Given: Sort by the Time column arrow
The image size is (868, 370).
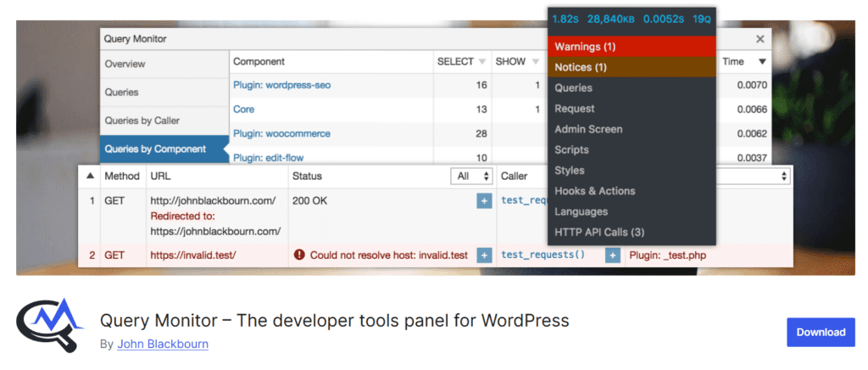Looking at the screenshot, I should 762,61.
